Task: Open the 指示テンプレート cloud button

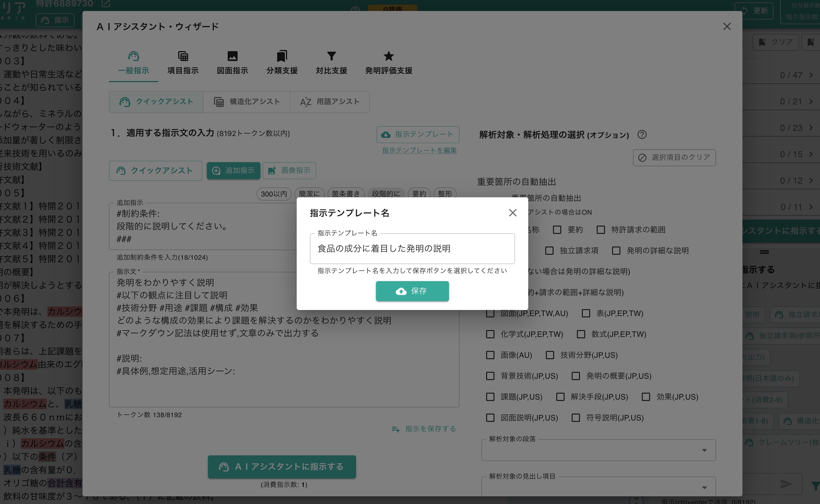Action: (417, 134)
